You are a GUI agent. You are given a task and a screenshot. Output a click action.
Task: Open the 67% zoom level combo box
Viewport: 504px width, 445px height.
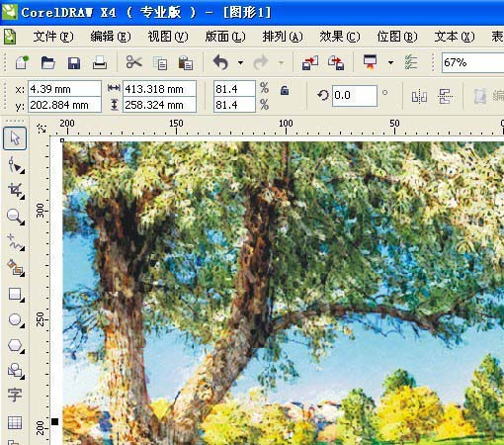point(472,62)
